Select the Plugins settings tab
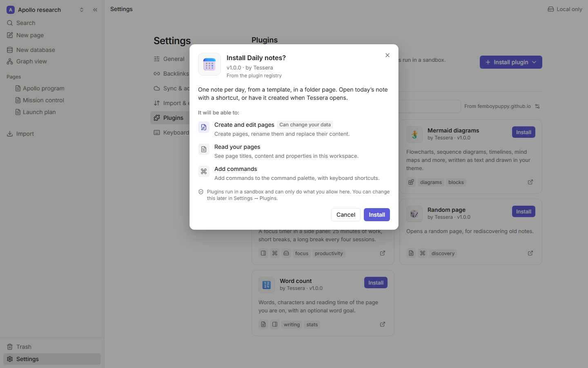 (170, 118)
